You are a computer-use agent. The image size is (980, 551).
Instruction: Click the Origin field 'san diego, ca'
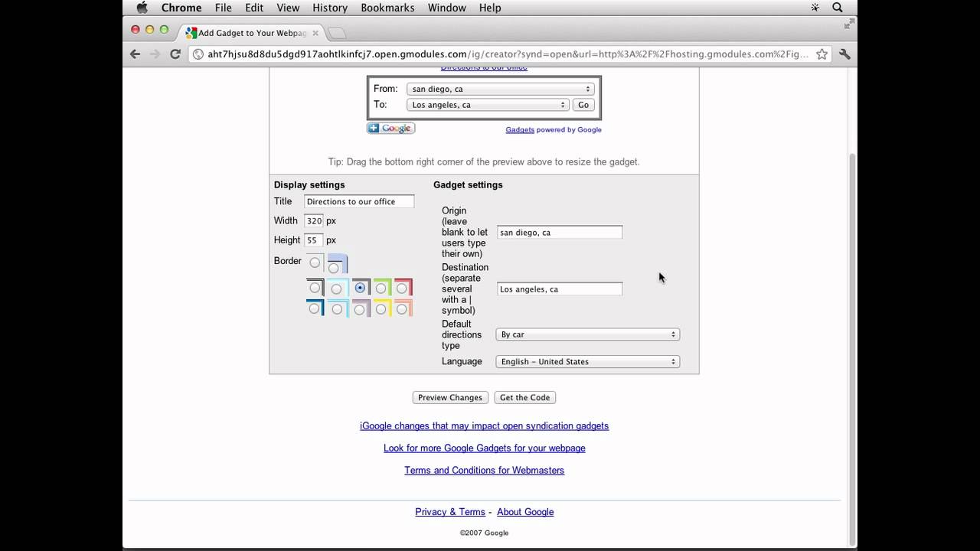pyautogui.click(x=560, y=232)
